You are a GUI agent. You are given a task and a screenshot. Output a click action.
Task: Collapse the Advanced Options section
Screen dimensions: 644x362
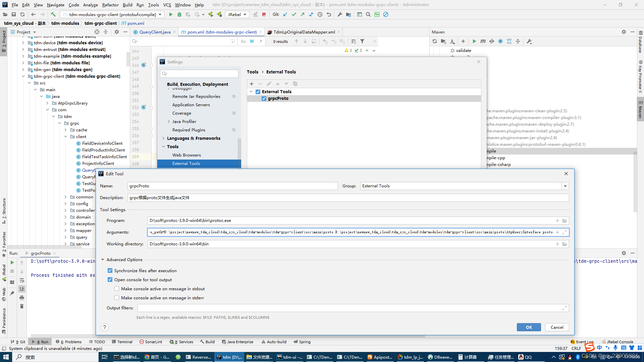(103, 260)
